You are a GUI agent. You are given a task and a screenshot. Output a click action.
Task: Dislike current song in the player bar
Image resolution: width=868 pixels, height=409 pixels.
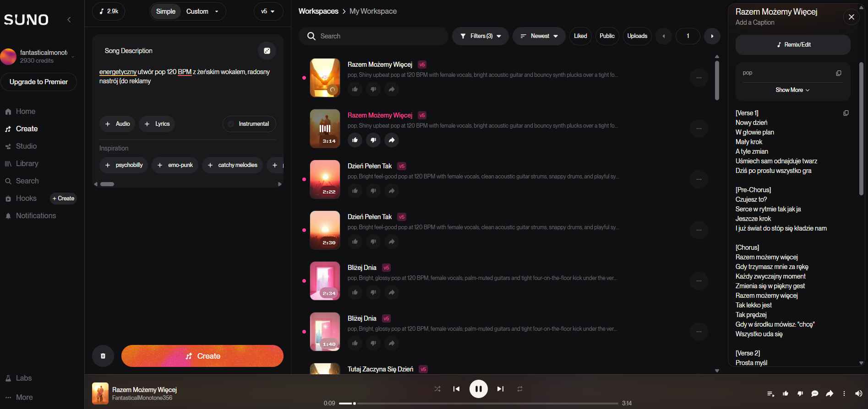800,393
